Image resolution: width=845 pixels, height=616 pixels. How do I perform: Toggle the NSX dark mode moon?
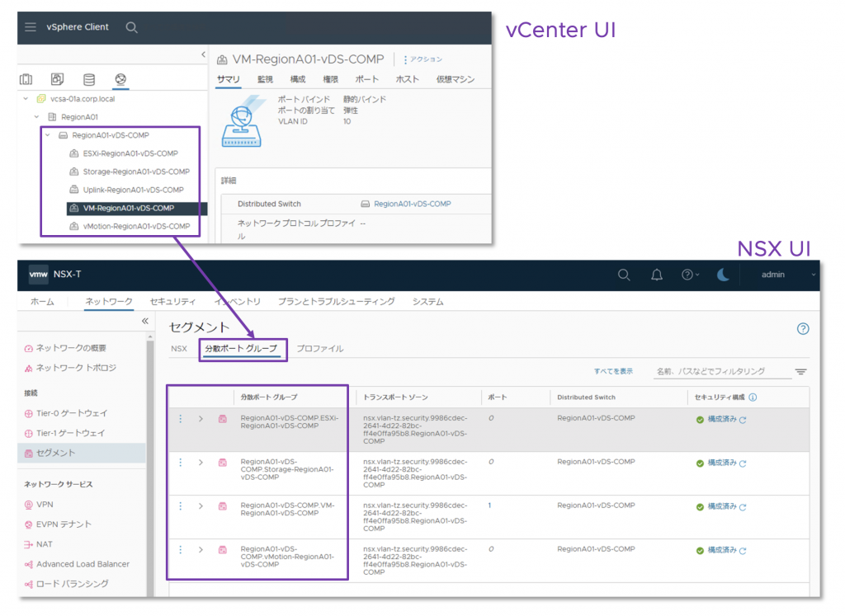point(723,275)
